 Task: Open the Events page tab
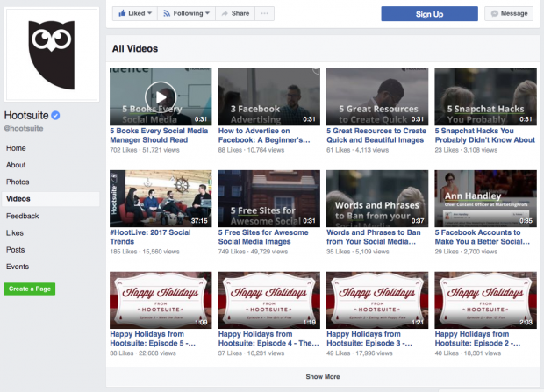[x=18, y=267]
